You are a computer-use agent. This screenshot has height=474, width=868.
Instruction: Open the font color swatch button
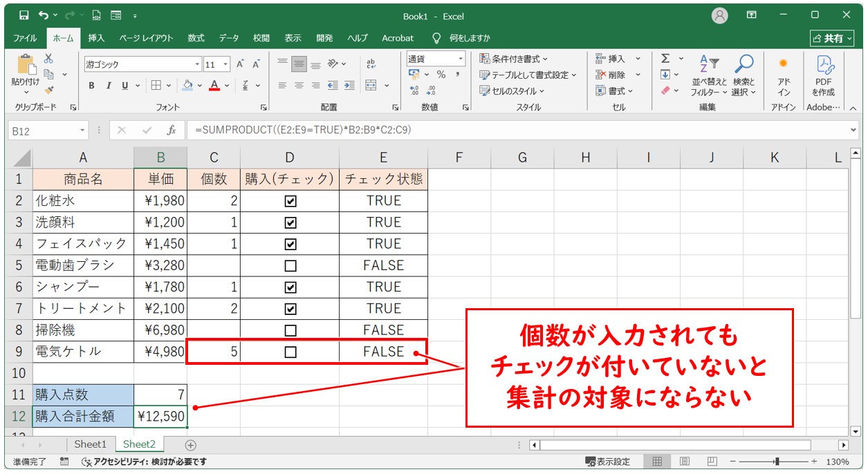coord(214,85)
